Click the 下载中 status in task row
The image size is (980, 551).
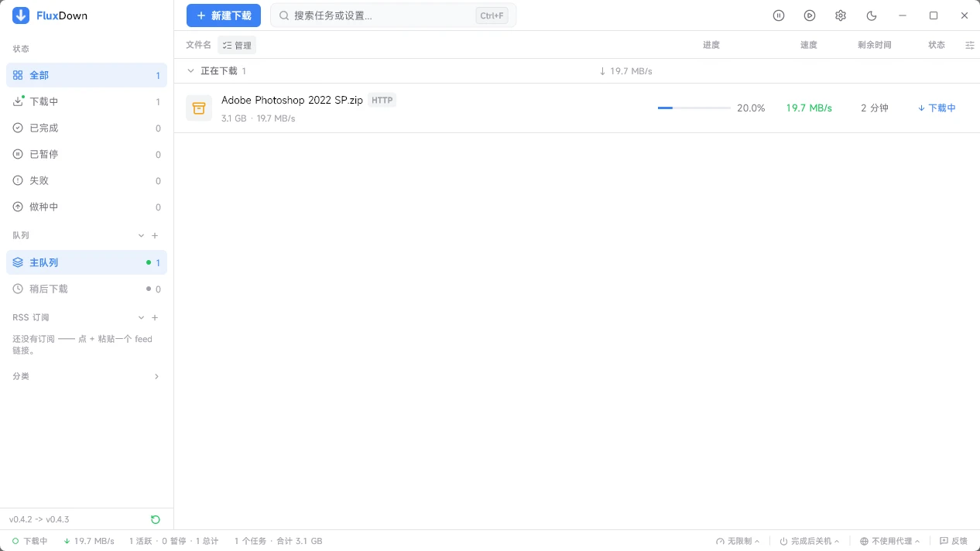(937, 108)
